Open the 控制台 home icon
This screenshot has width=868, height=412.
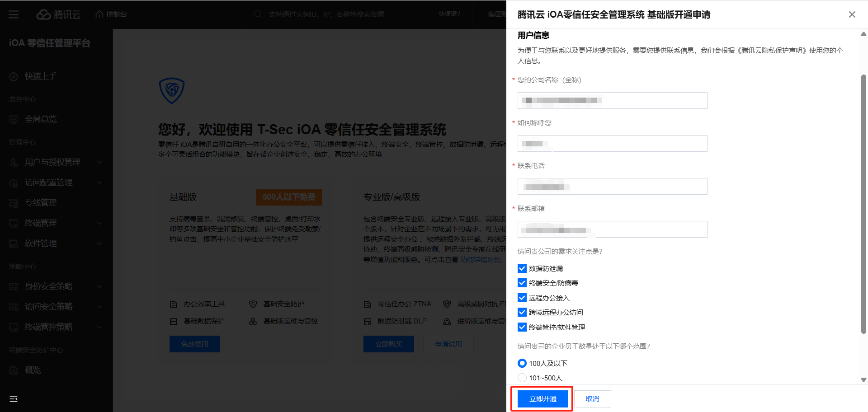tap(99, 14)
